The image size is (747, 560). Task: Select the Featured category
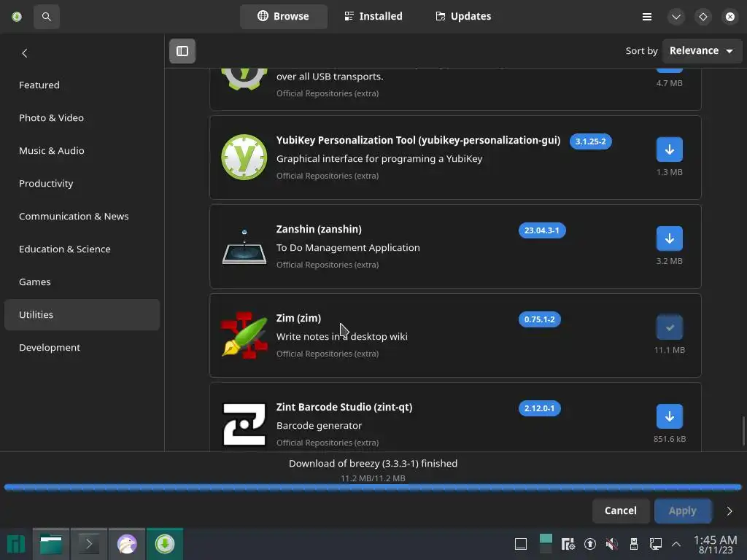pyautogui.click(x=82, y=85)
